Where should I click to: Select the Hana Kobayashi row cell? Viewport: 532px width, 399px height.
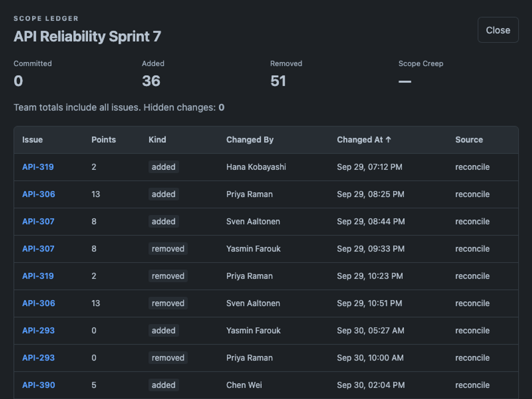pos(256,167)
